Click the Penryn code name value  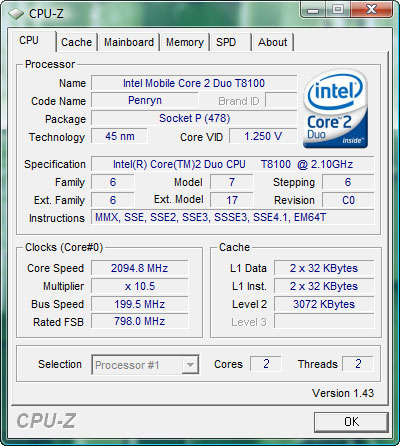(x=145, y=100)
